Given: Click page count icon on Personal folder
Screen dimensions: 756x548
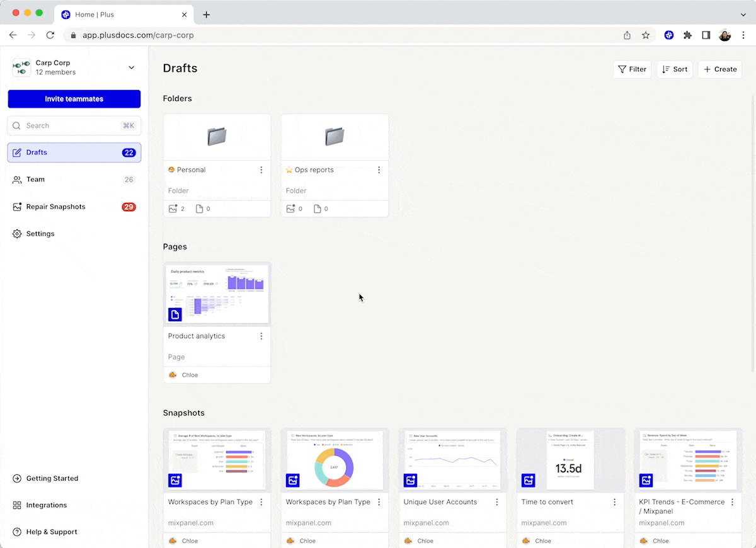Looking at the screenshot, I should coord(199,208).
